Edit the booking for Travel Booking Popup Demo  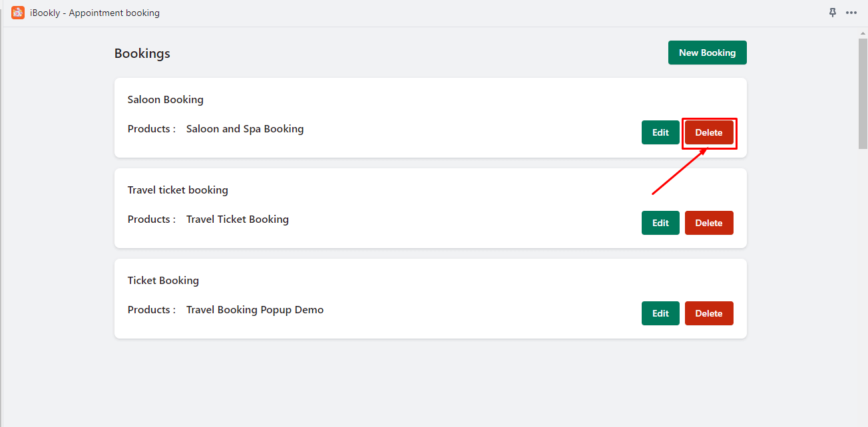pyautogui.click(x=660, y=313)
